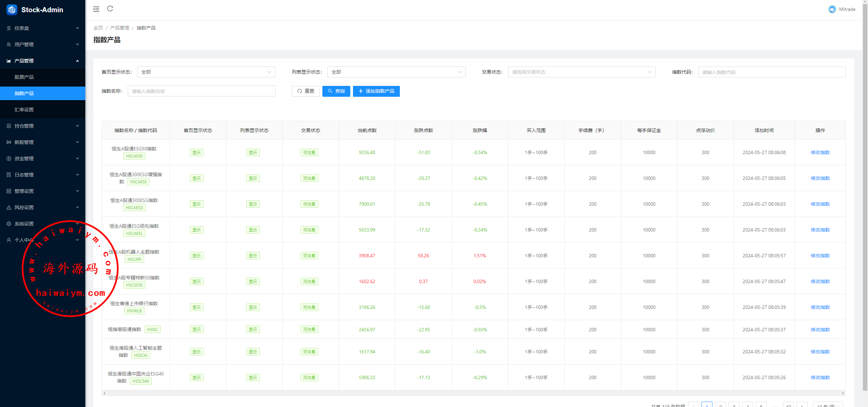The width and height of the screenshot is (868, 407).
Task: Open the 股票产品 submenu item
Action: [x=24, y=77]
